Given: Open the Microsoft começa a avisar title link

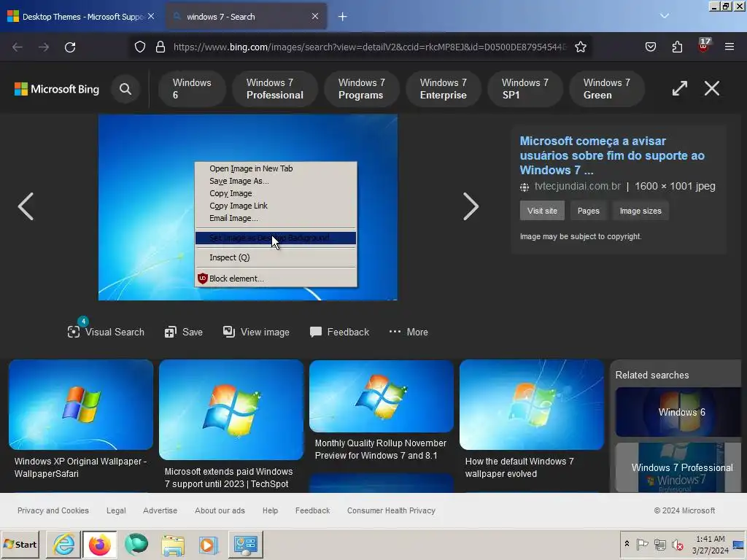Looking at the screenshot, I should coord(612,155).
